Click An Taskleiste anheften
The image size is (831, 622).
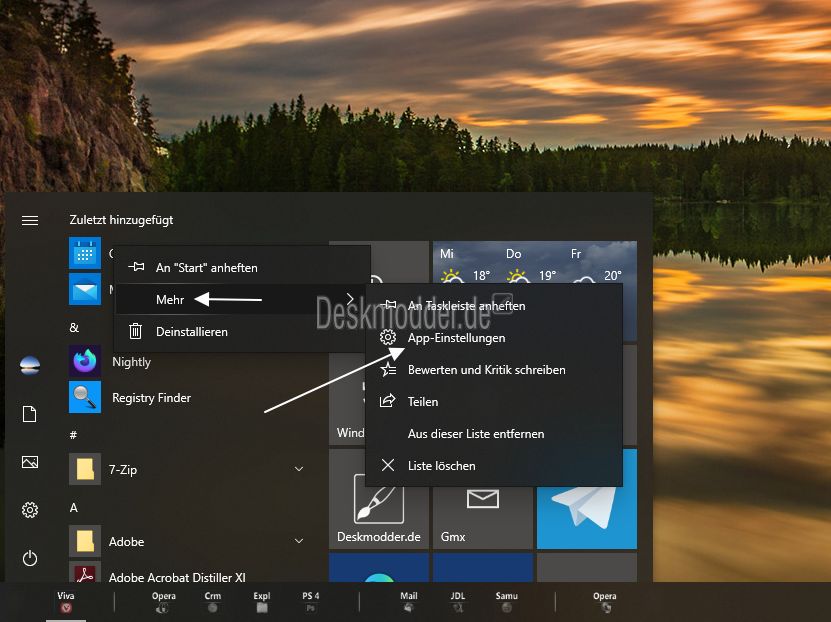(x=466, y=306)
